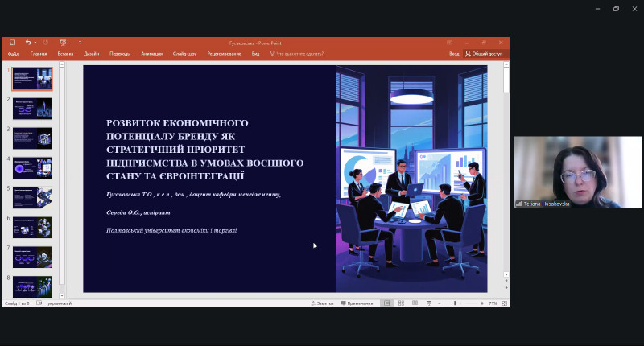The image size is (644, 346).
Task: Click the zoom in plus icon
Action: [x=481, y=303]
